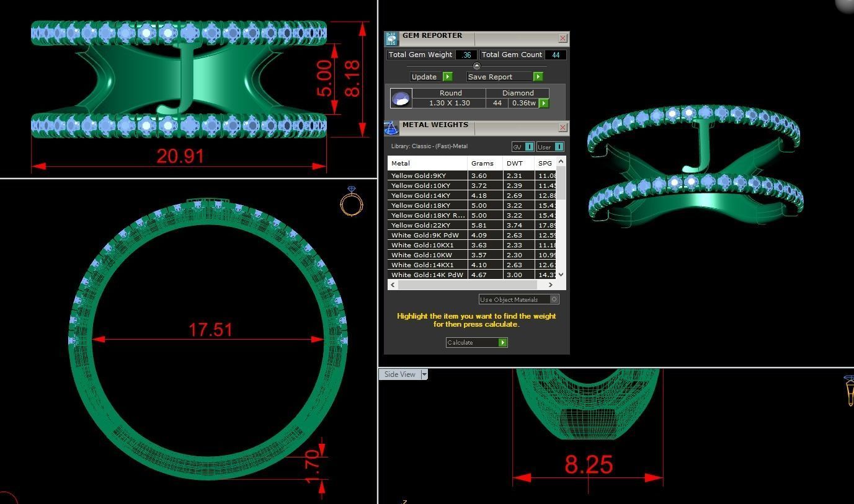Image resolution: width=854 pixels, height=504 pixels.
Task: Select the Yellow Gold:18KY row
Action: click(x=472, y=205)
